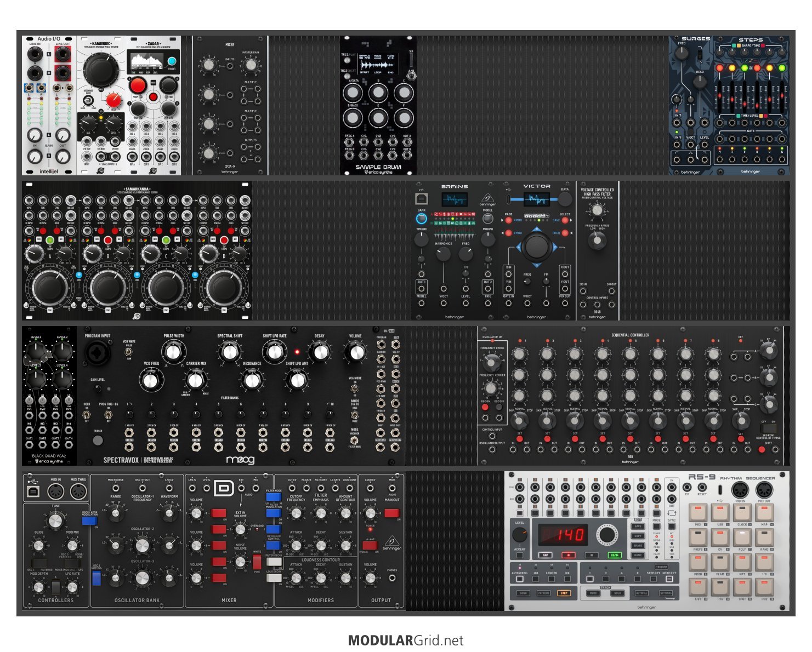
Task: Toggle the White/Pink noise switch on Model D
Action: coord(257,562)
